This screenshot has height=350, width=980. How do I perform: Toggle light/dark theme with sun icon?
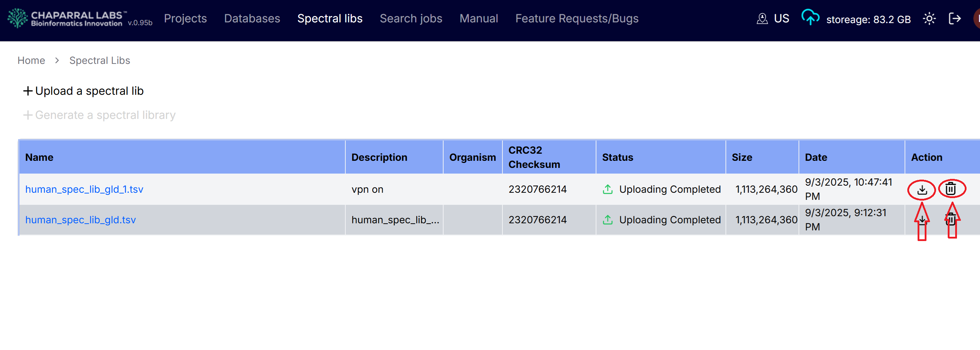pos(929,18)
